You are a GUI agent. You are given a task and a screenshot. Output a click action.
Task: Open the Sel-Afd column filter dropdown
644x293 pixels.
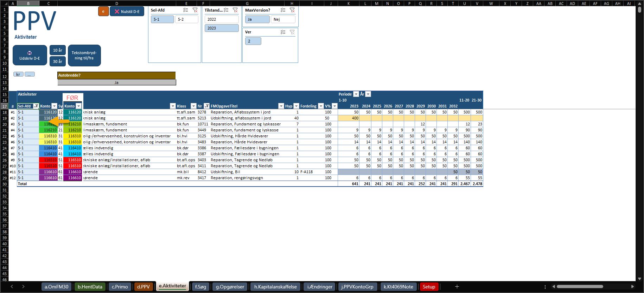[36, 106]
